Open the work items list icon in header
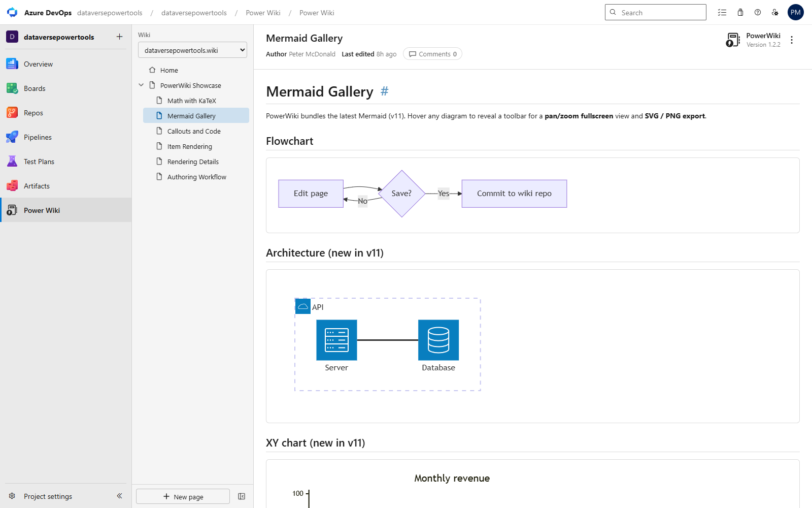The width and height of the screenshot is (812, 508). tap(722, 12)
